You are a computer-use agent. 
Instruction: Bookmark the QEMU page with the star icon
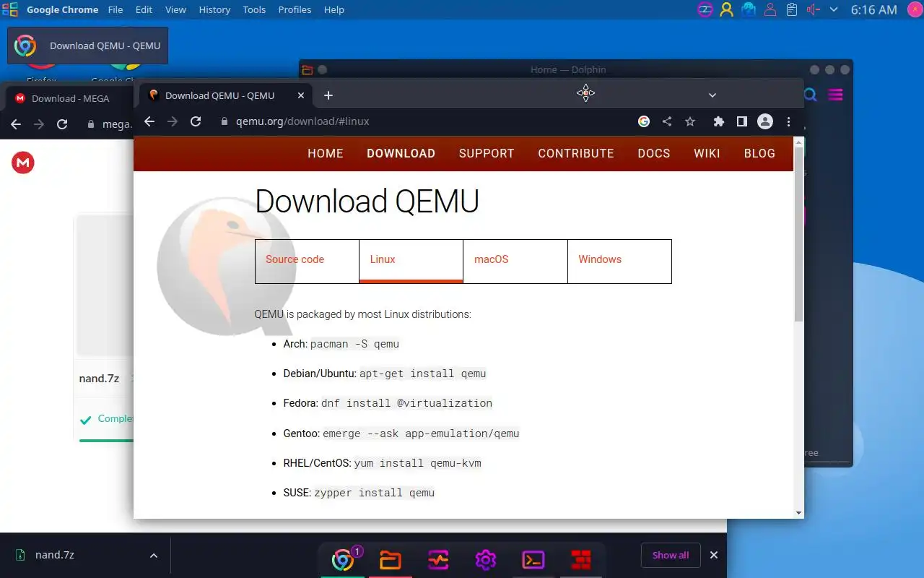click(x=690, y=121)
